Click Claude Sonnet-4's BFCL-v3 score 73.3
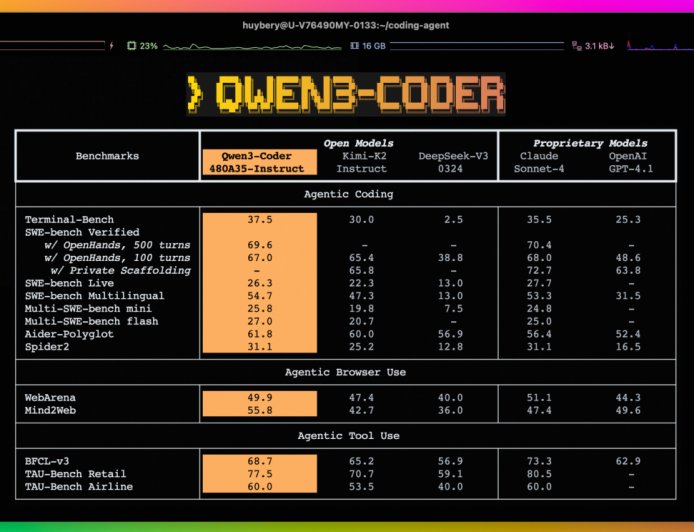 [539, 461]
